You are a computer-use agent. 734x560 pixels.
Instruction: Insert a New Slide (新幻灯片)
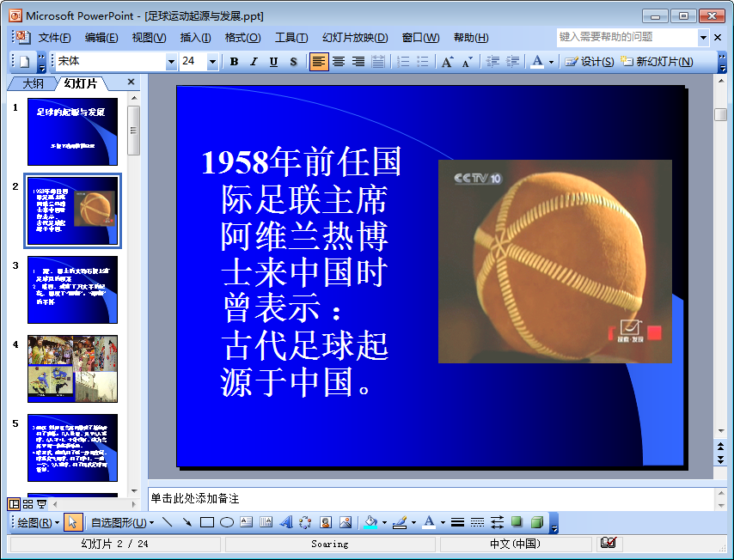tap(657, 61)
